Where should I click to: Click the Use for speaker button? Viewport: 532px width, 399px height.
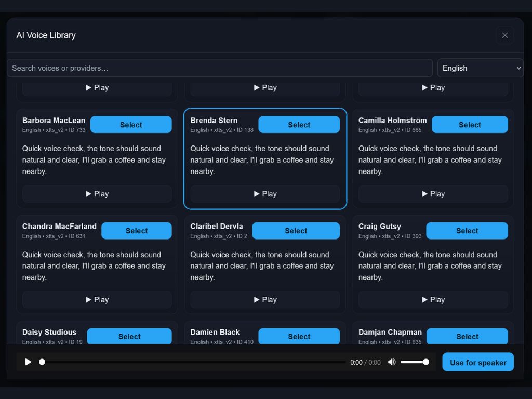coord(477,362)
